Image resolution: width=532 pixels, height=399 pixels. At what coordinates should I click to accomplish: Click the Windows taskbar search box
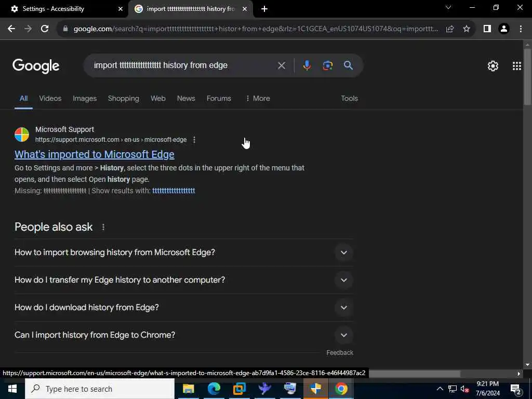100,389
